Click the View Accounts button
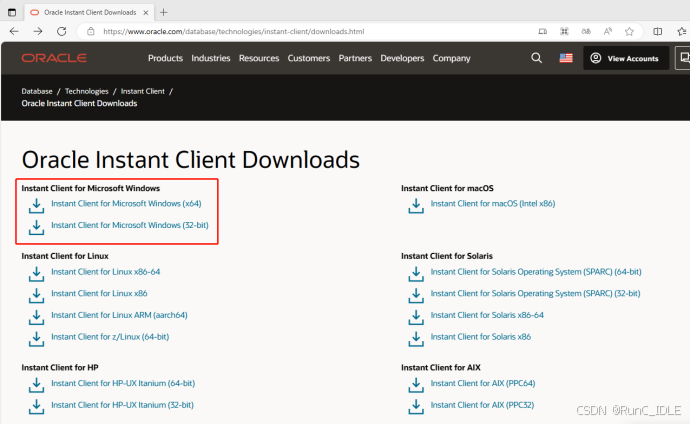 pos(626,58)
